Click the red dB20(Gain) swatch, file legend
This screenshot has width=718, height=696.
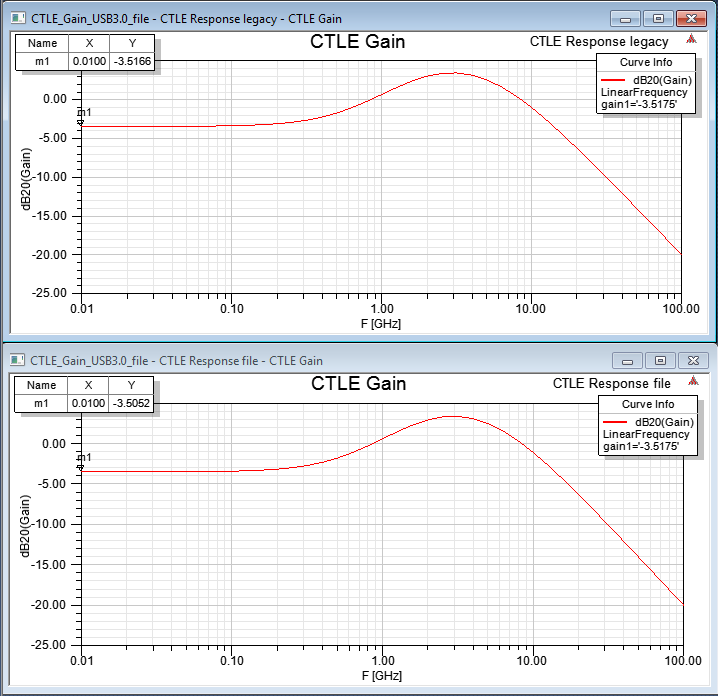click(615, 422)
